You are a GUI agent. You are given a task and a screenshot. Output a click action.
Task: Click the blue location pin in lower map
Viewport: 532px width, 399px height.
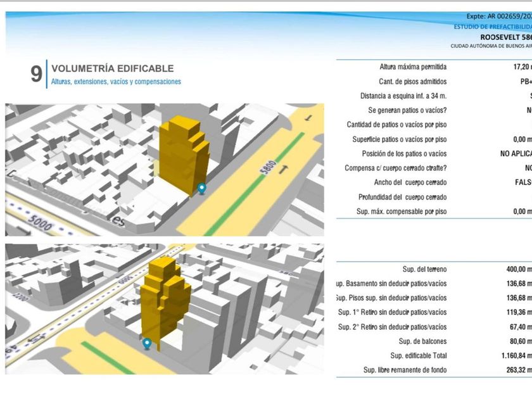[x=147, y=343]
